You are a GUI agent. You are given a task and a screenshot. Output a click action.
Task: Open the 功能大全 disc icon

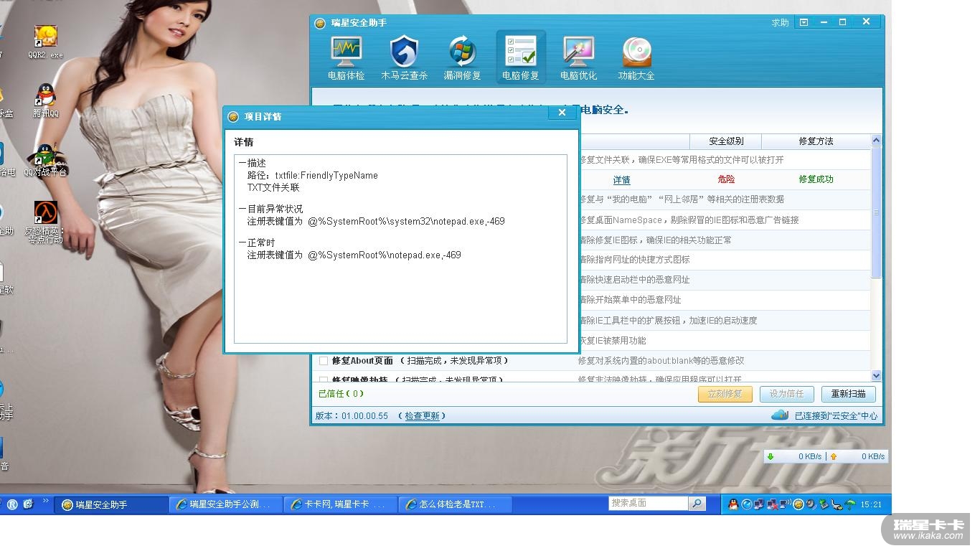(x=636, y=52)
